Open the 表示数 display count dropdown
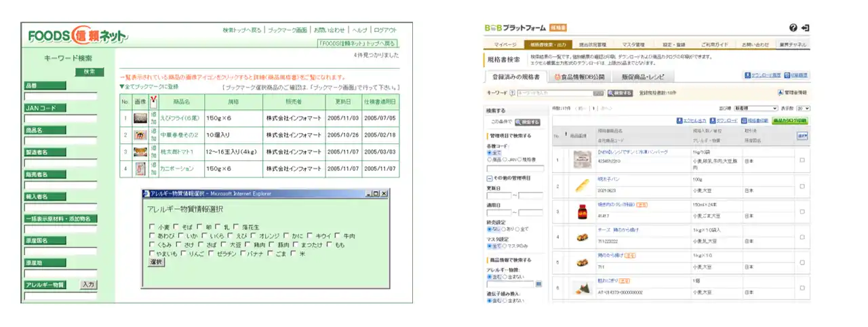The height and width of the screenshot is (327, 868). [x=803, y=109]
